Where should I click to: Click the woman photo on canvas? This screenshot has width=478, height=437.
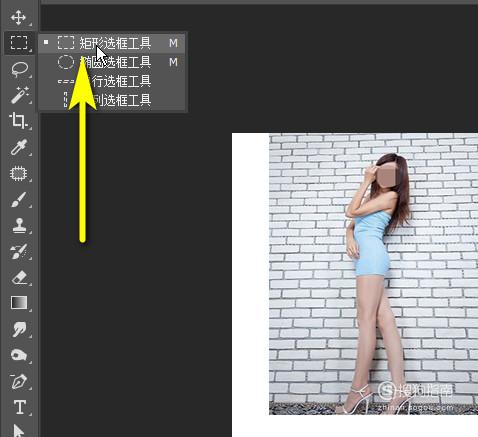pos(373,274)
